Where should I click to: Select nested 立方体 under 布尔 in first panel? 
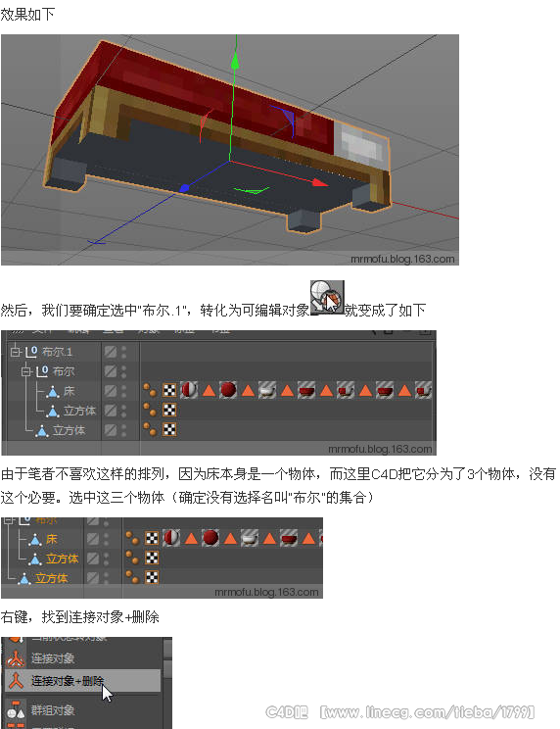79,411
